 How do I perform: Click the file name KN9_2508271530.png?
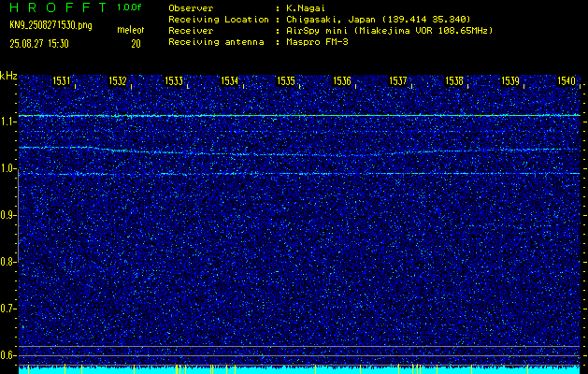tap(50, 25)
